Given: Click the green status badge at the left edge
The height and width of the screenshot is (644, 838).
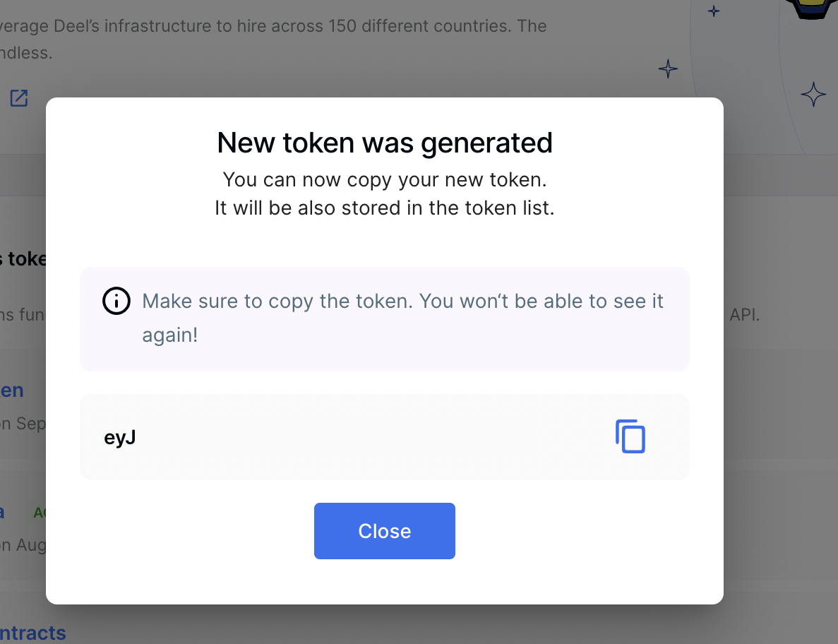Looking at the screenshot, I should point(40,513).
